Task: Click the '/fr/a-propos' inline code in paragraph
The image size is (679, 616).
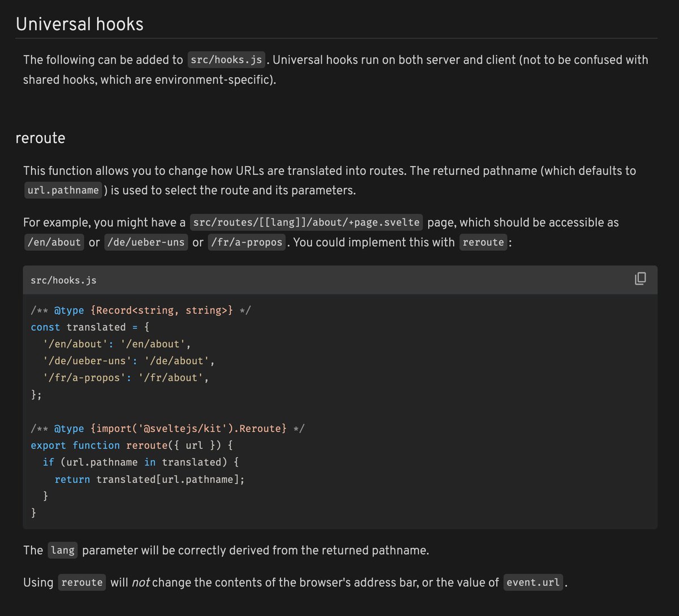Action: tap(246, 242)
